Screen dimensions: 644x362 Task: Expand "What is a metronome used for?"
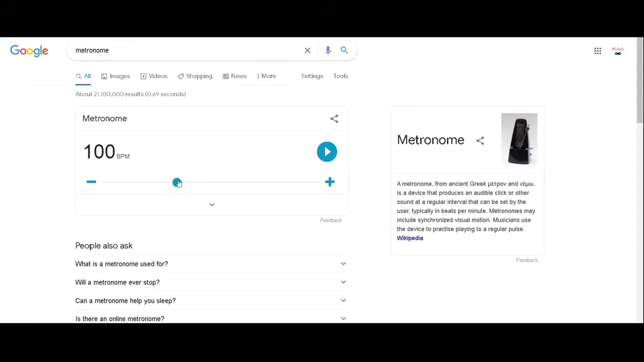point(211,264)
